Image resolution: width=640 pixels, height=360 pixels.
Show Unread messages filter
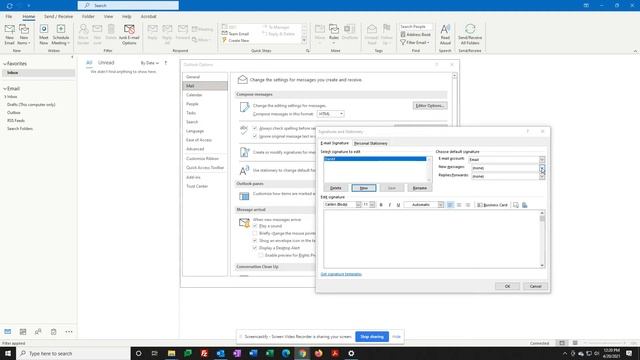(106, 62)
